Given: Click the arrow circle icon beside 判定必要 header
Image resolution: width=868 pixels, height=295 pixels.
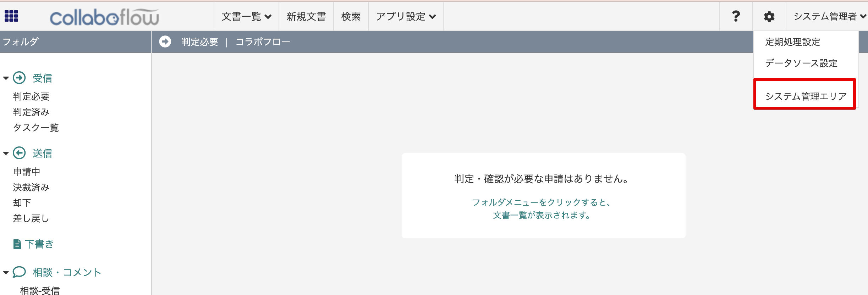Looking at the screenshot, I should [165, 42].
